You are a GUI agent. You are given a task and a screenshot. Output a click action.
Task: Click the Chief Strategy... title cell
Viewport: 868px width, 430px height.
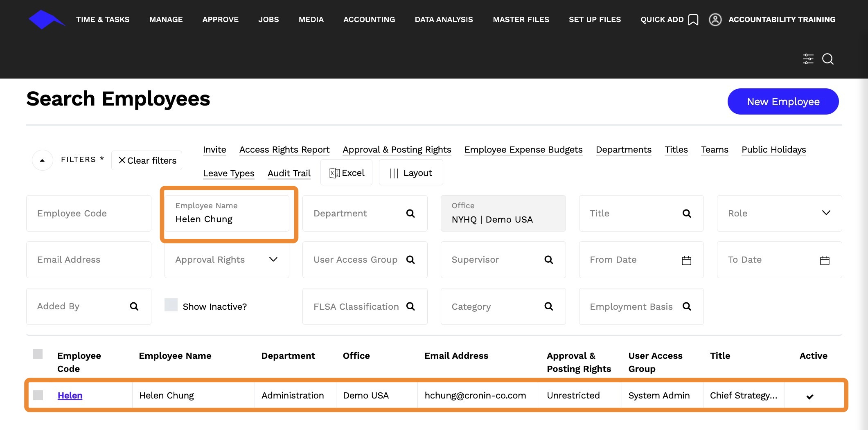tap(743, 395)
